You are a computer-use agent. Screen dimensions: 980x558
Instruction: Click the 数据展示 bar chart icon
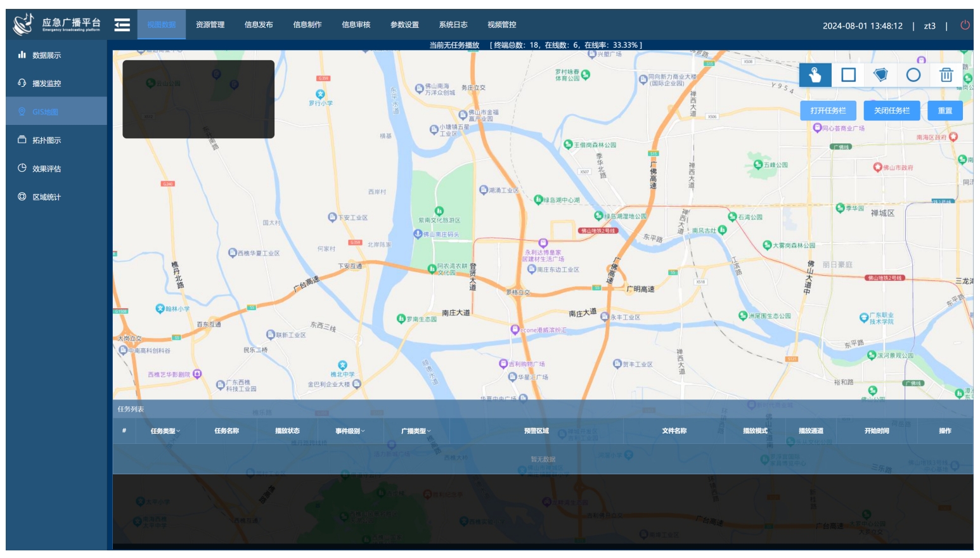tap(22, 55)
